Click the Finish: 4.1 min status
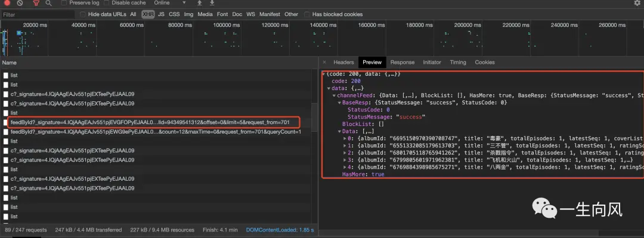Viewport: 644px width, 238px height. [220, 230]
